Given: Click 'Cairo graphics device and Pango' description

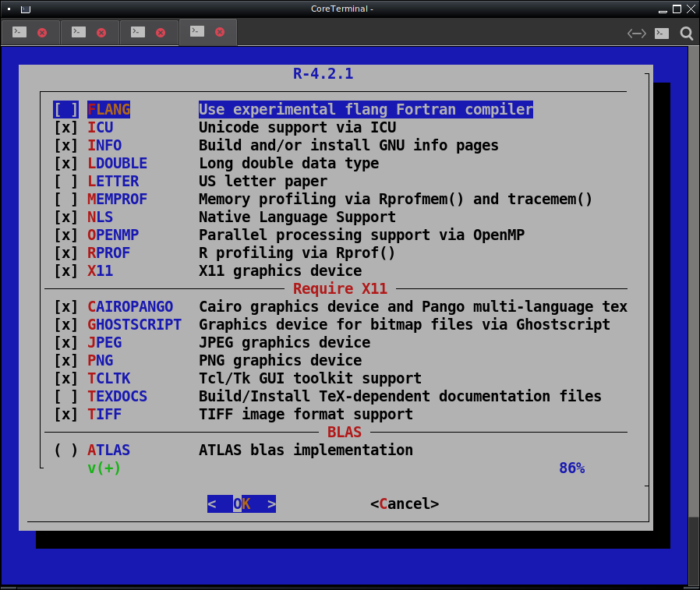Looking at the screenshot, I should tap(413, 306).
